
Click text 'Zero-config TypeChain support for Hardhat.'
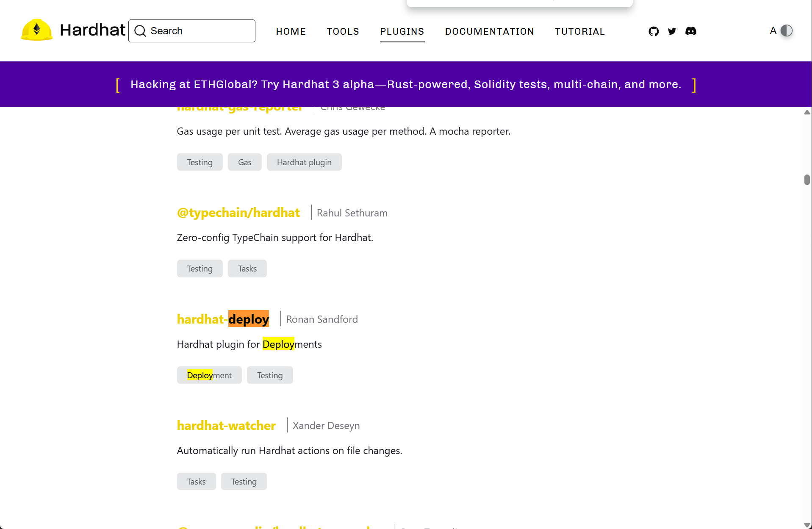(x=275, y=238)
